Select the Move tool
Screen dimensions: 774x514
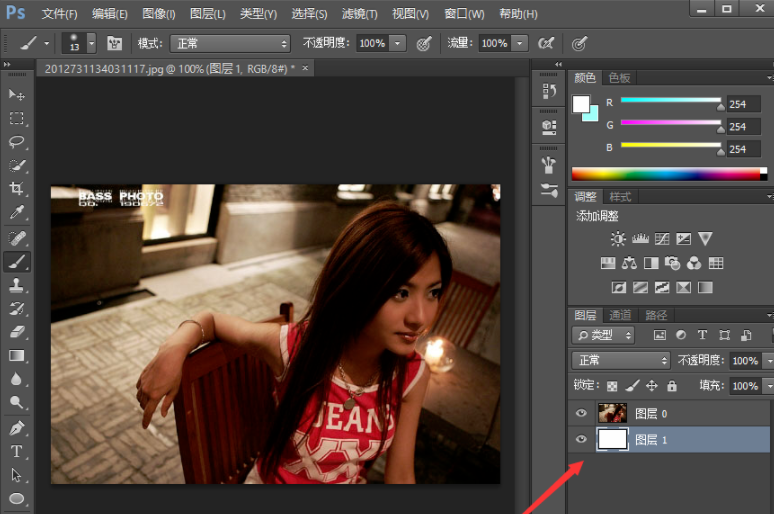[17, 94]
